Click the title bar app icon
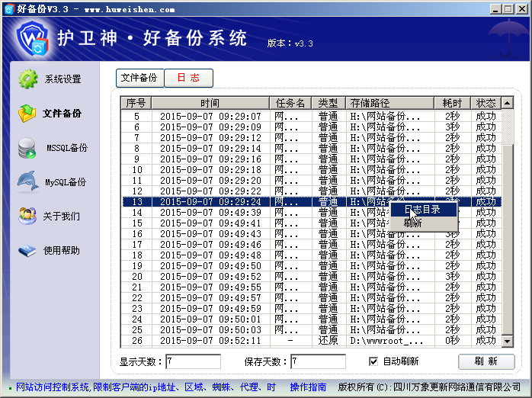Viewport: 532px width, 398px height. [x=9, y=9]
